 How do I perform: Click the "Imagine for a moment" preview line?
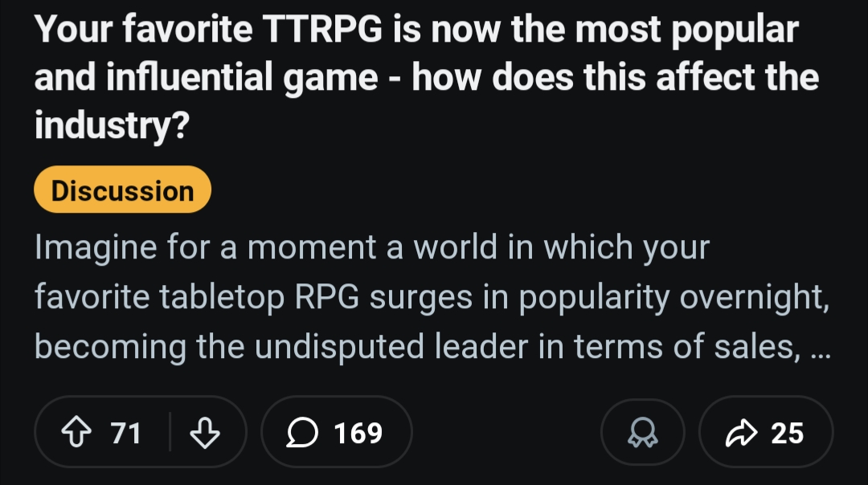pos(371,248)
